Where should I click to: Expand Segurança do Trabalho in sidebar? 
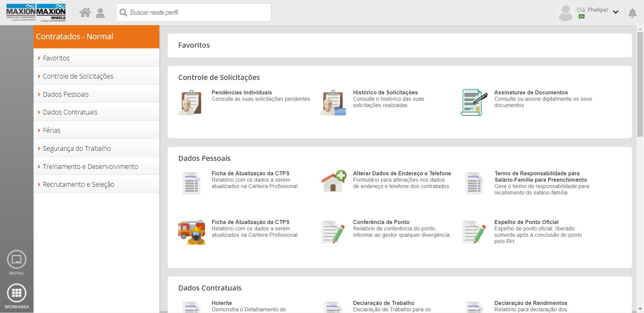(x=96, y=148)
